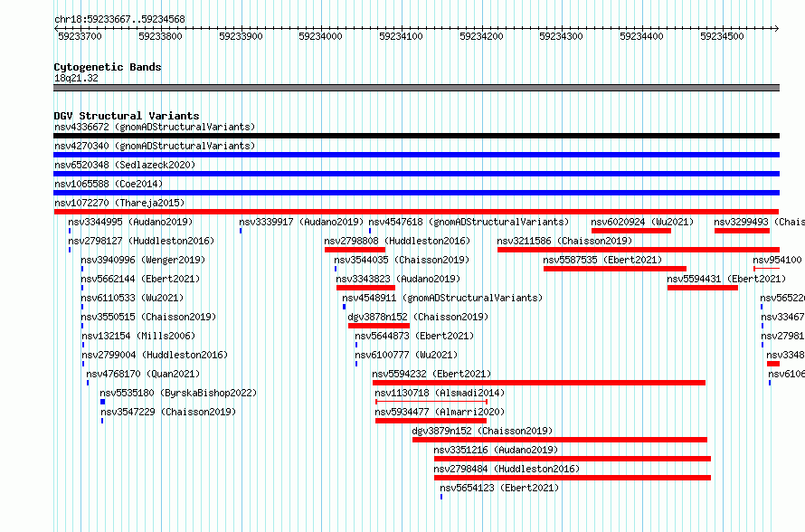Select nsv5587535 (Ebert2021) label
Viewport: 805px width, 532px height.
tap(602, 260)
